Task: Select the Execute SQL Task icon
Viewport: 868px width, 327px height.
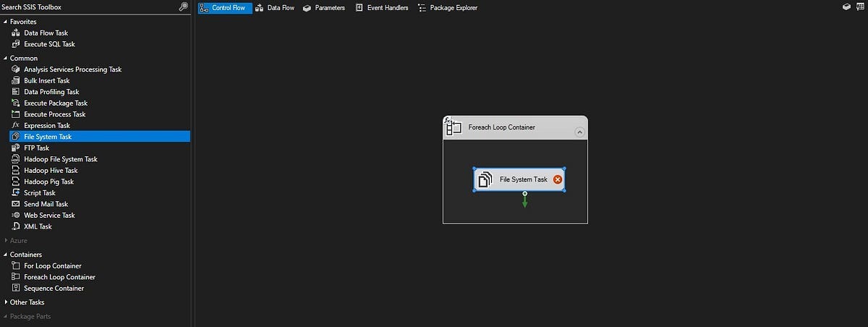Action: click(17, 44)
